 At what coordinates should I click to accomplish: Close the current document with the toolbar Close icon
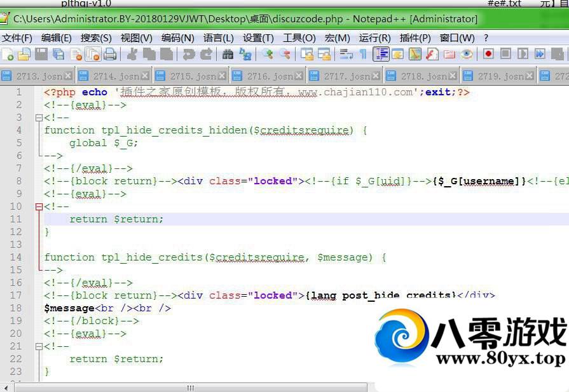point(76,55)
